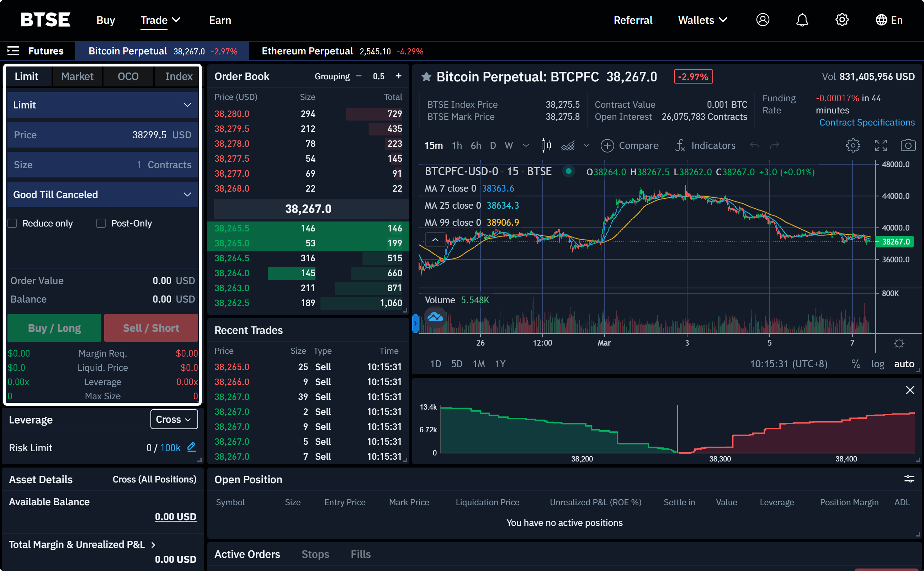Expand the Limit order type dropdown

[x=103, y=105]
